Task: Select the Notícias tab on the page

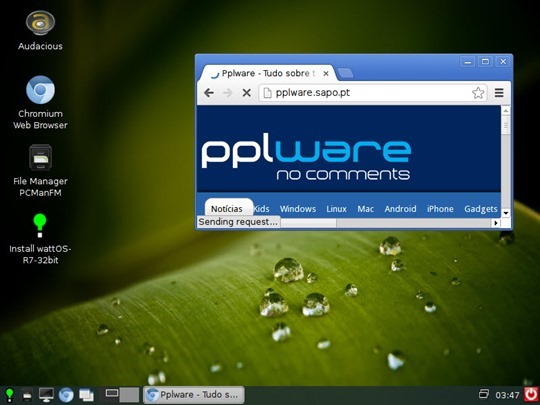Action: 228,208
